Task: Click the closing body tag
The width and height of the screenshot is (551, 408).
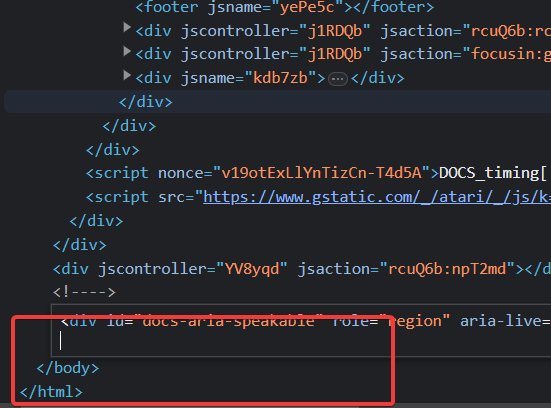Action: 68,368
